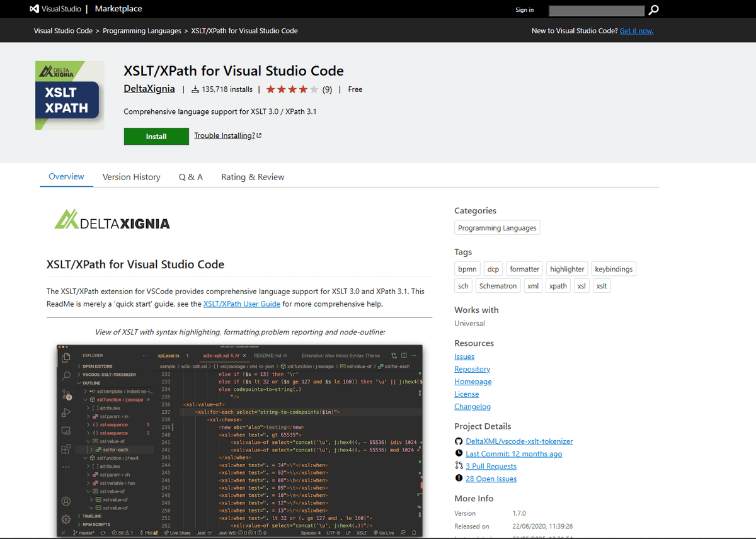Image resolution: width=756 pixels, height=539 pixels.
Task: Open the Issues resource link
Action: click(x=464, y=356)
